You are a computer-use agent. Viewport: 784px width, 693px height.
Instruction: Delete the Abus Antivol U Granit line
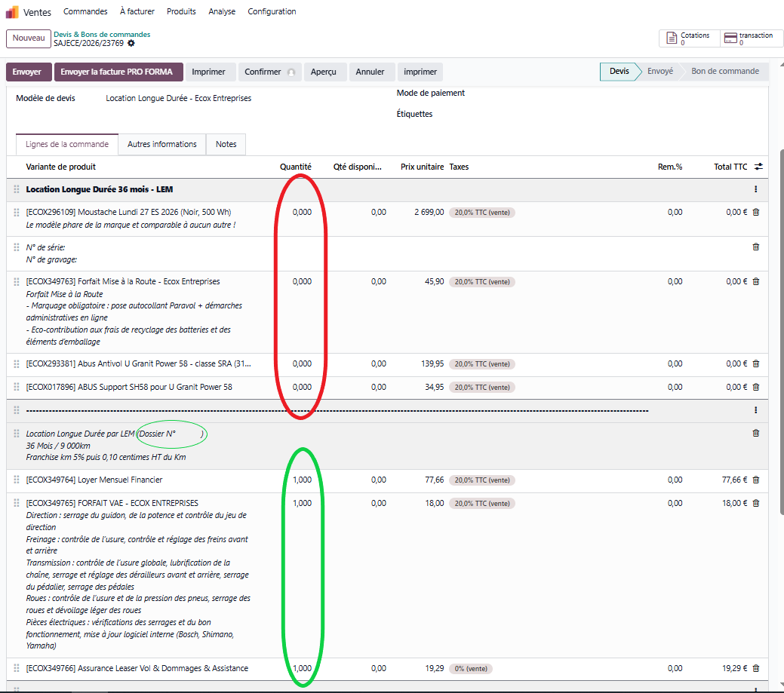click(x=756, y=363)
